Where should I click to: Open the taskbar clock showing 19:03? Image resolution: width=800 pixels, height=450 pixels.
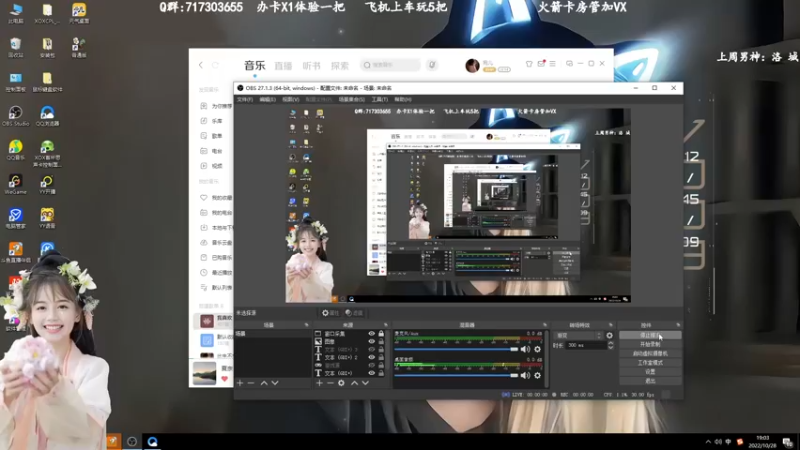762,442
